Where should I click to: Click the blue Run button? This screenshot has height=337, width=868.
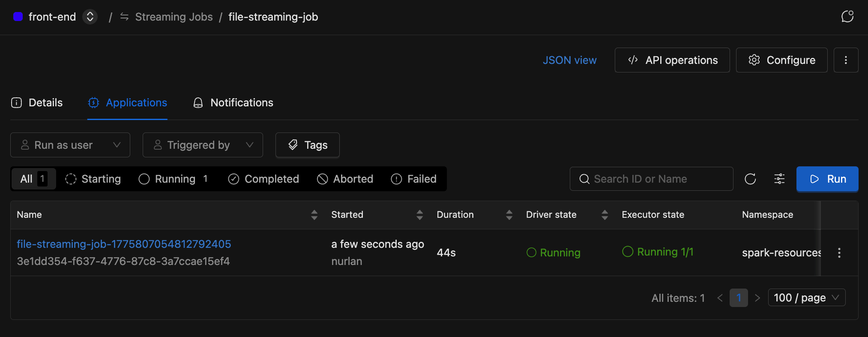[x=827, y=179]
